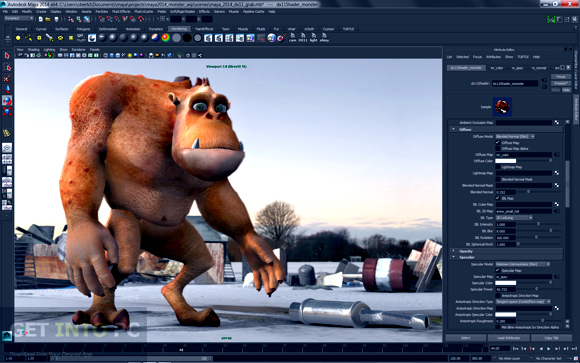Click the Focus button in Attribute Editor

pyautogui.click(x=561, y=77)
